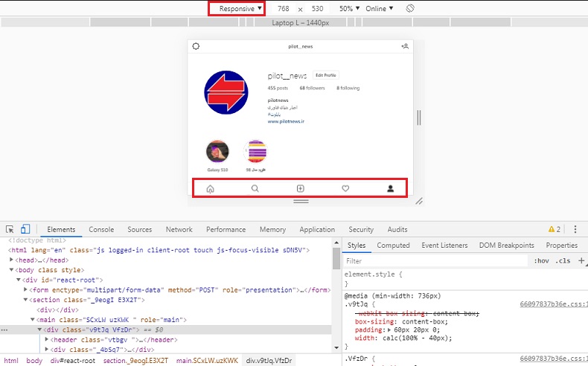Open the www.pilotnews.ir link
Viewport: 588px width, 366px height.
click(x=286, y=121)
